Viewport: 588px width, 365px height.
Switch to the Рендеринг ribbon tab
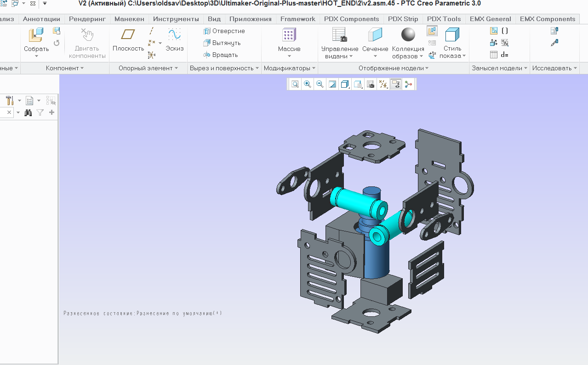[x=87, y=19]
